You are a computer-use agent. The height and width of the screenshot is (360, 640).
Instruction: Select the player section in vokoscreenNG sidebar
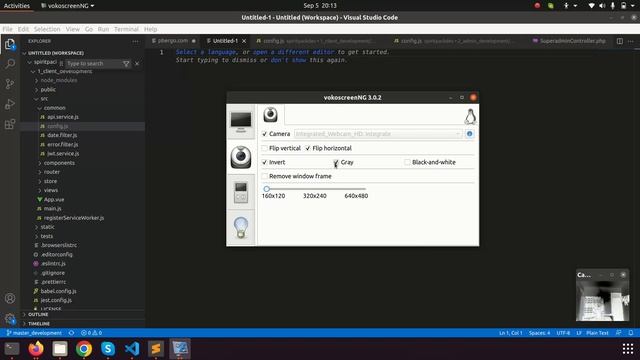coord(241,192)
